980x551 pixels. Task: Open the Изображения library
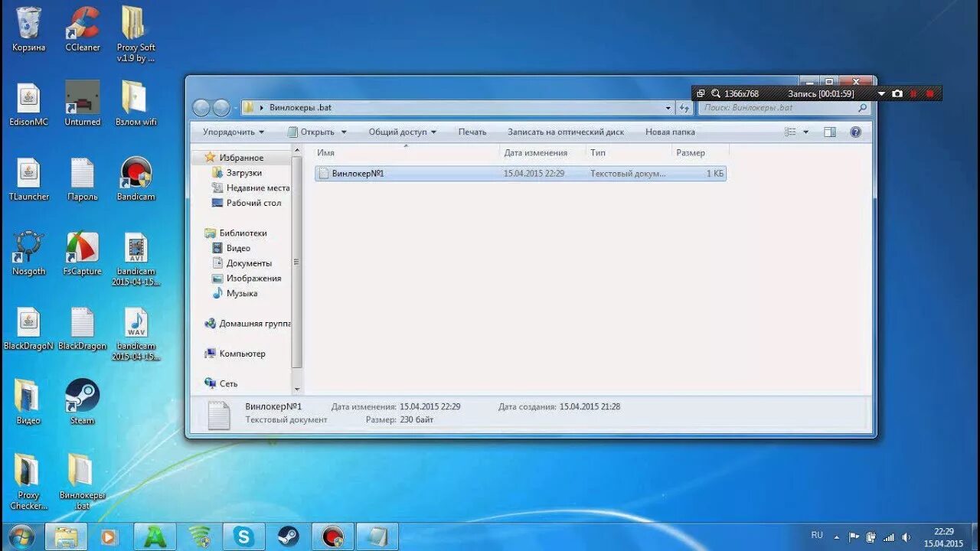pos(247,279)
